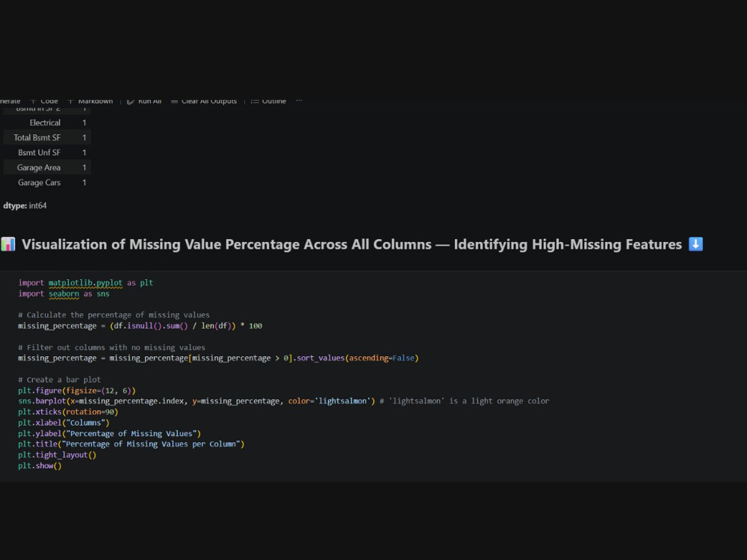Click the down arrow emoji after heading
This screenshot has width=747, height=560.
[695, 244]
